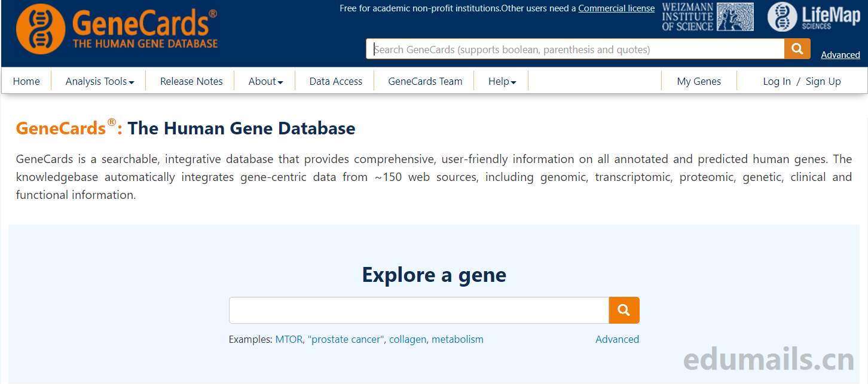Viewport: 868px width, 384px height.
Task: Go to the Home menu item
Action: (26, 81)
